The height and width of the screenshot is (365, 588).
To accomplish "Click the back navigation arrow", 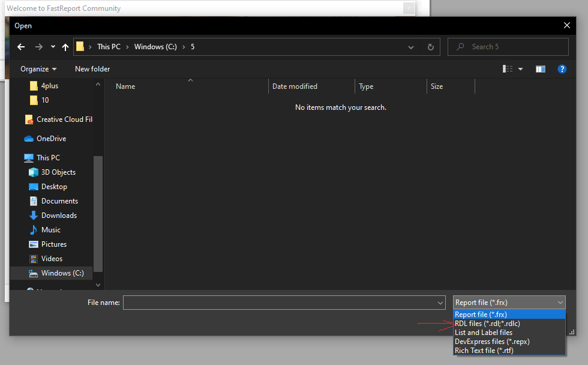I will 20,46.
